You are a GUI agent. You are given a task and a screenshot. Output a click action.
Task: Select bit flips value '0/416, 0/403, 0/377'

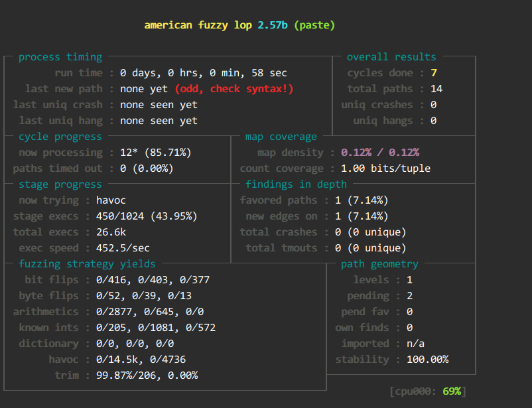click(153, 280)
